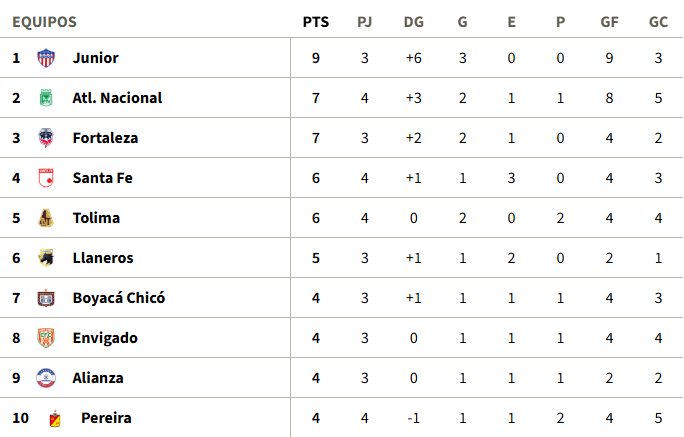The image size is (684, 437).
Task: Click the Atl. Nacional green crest
Action: (x=46, y=98)
